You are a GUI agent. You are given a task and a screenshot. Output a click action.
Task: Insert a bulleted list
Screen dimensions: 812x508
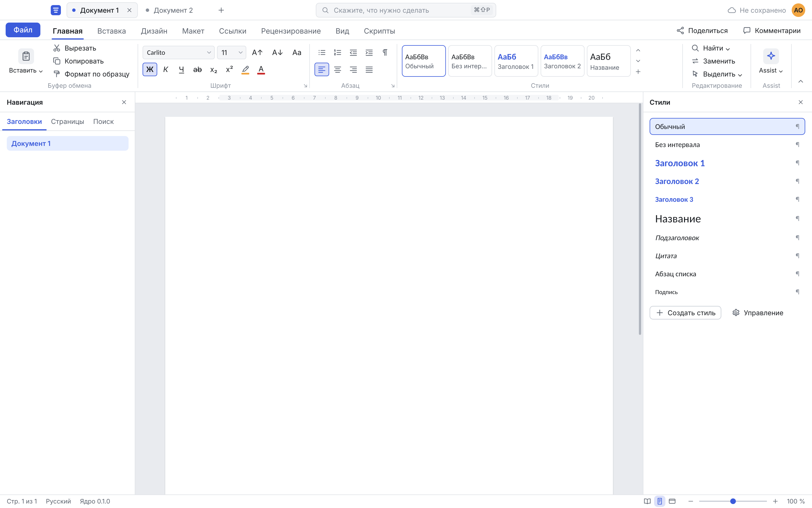coord(322,52)
